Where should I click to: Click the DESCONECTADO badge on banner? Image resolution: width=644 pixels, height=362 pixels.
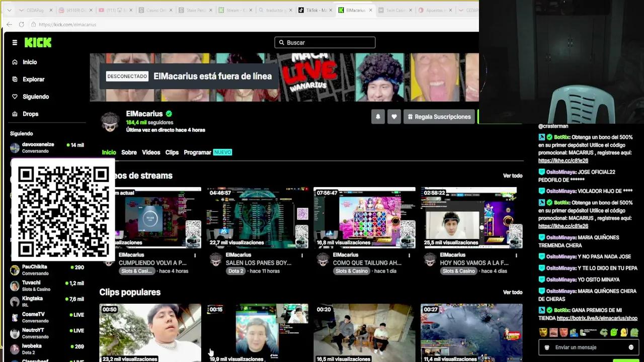[127, 76]
